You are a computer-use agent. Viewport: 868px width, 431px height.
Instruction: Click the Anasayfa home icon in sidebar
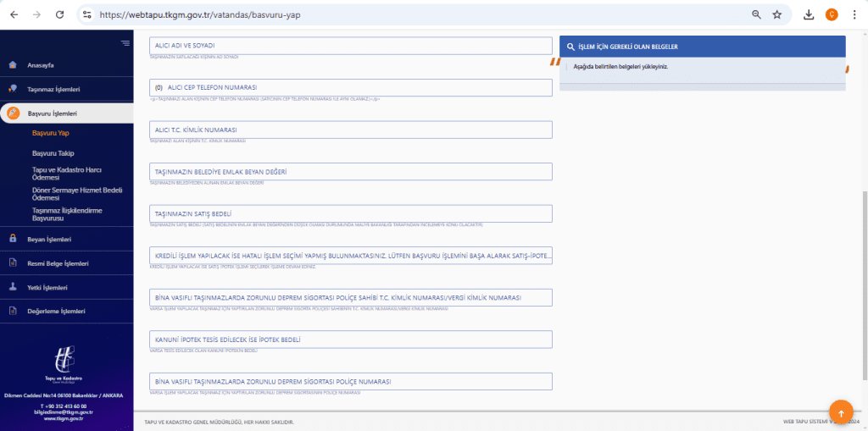pos(13,65)
